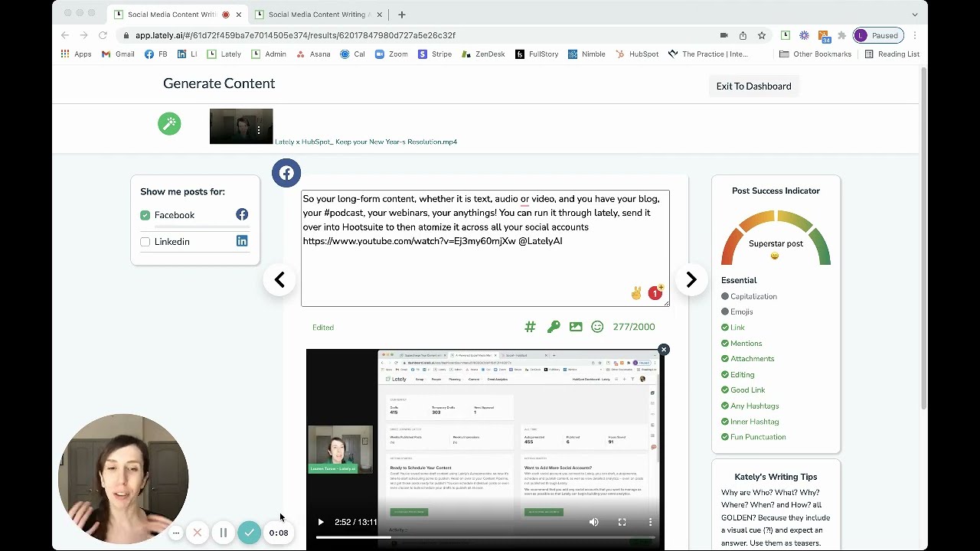
Task: Click the Inner Hashtag checklist item
Action: click(x=750, y=422)
